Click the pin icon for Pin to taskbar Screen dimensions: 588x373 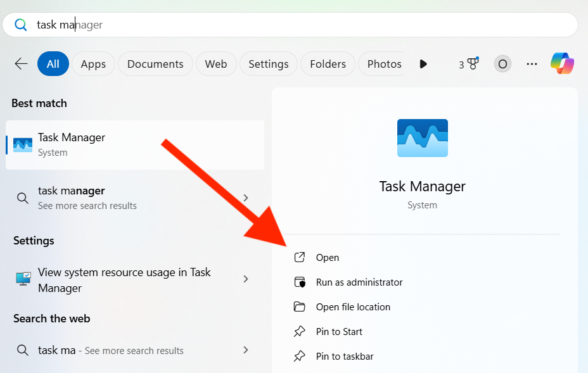tap(299, 356)
